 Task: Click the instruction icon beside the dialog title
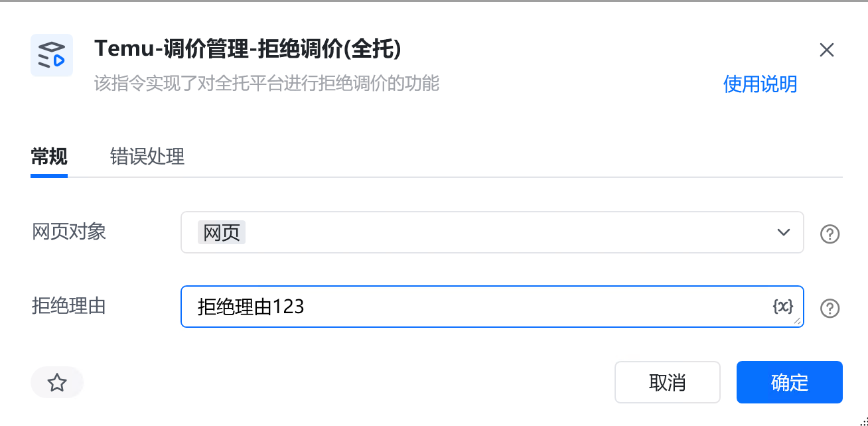click(52, 54)
